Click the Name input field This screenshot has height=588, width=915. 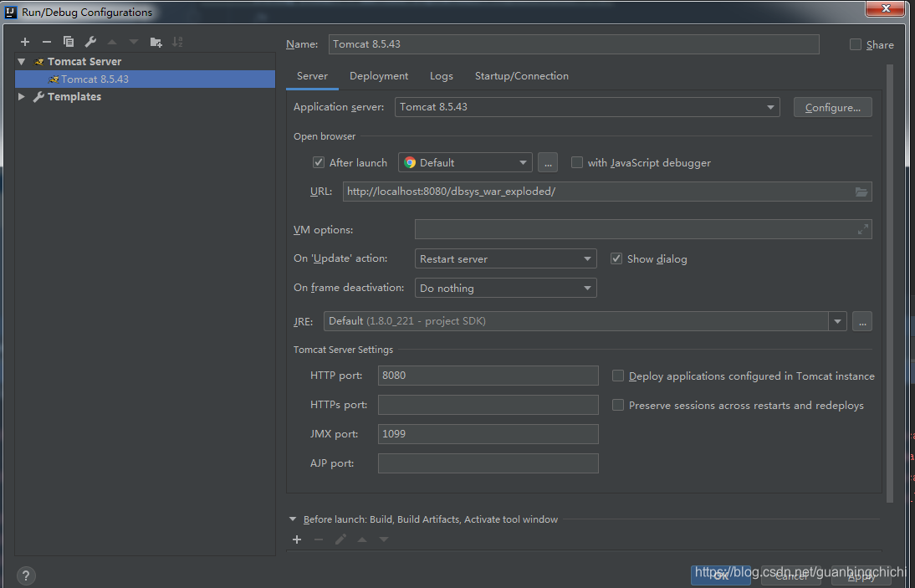coord(574,44)
